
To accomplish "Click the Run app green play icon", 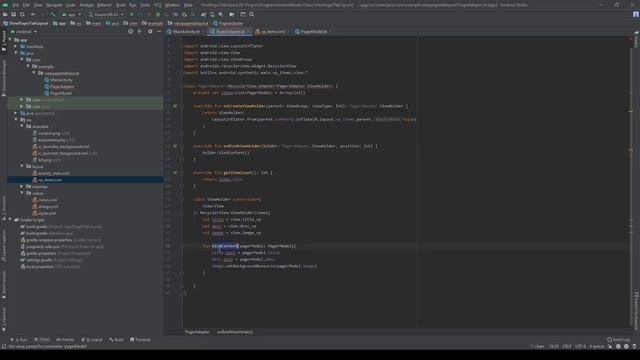I will [132, 14].
